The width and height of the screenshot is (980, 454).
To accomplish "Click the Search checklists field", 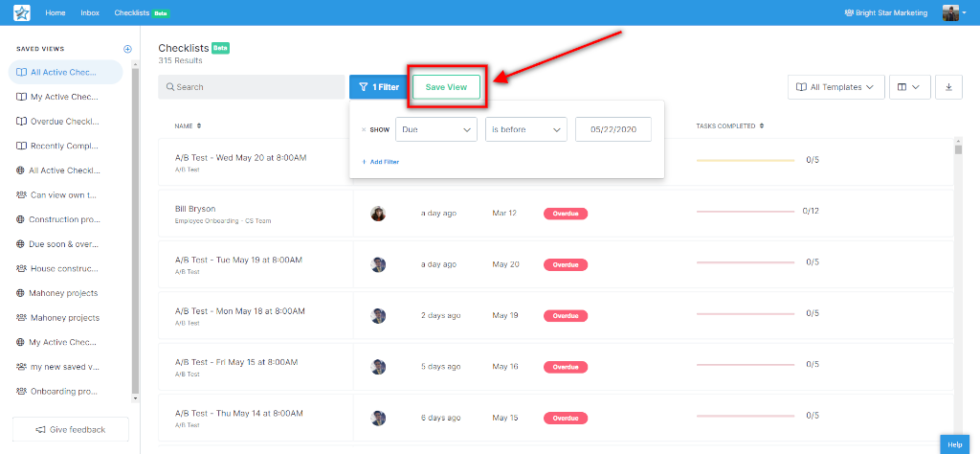I will 252,87.
